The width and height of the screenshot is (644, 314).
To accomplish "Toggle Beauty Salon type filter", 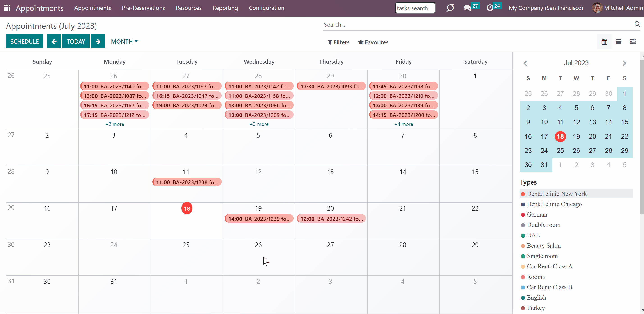I will [x=576, y=246].
